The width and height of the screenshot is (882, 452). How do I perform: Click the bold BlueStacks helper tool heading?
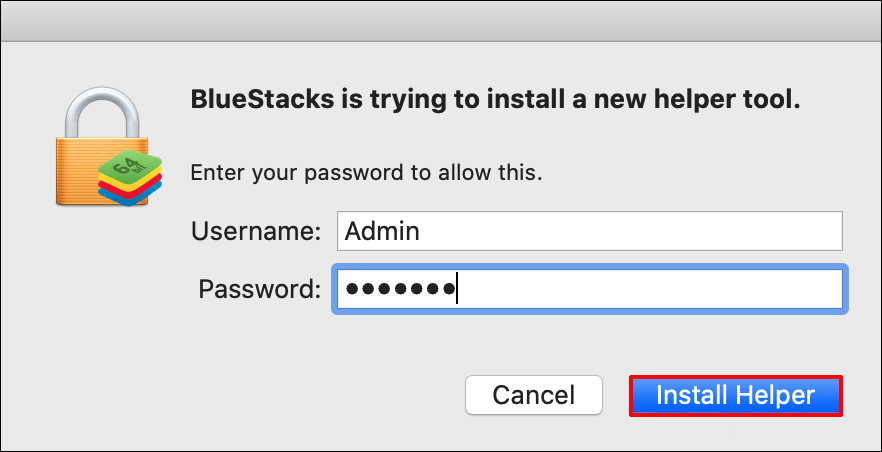tap(495, 100)
